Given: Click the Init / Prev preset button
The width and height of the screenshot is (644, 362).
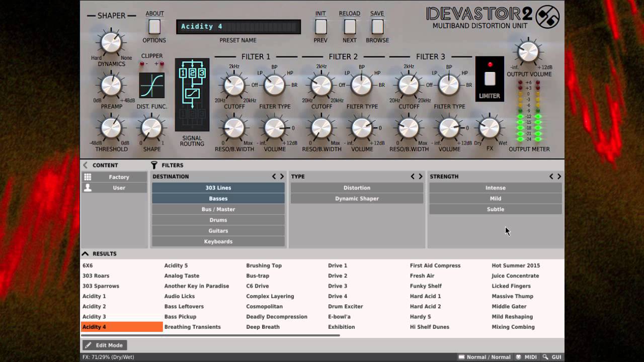Looking at the screenshot, I should (321, 27).
